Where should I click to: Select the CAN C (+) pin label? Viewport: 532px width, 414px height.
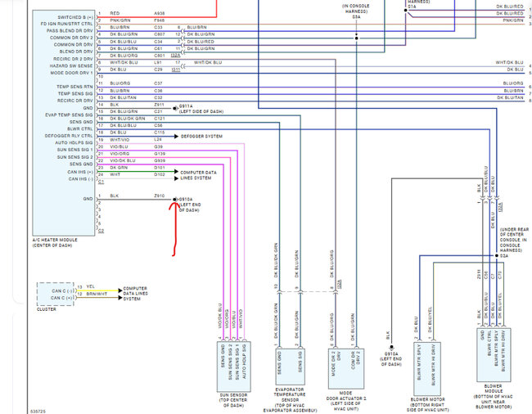pos(61,298)
